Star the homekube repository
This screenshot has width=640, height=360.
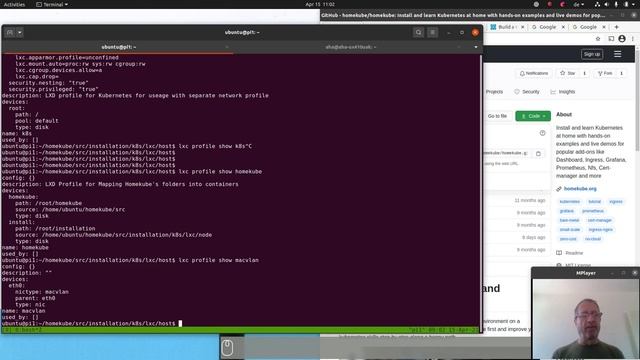tap(568, 73)
